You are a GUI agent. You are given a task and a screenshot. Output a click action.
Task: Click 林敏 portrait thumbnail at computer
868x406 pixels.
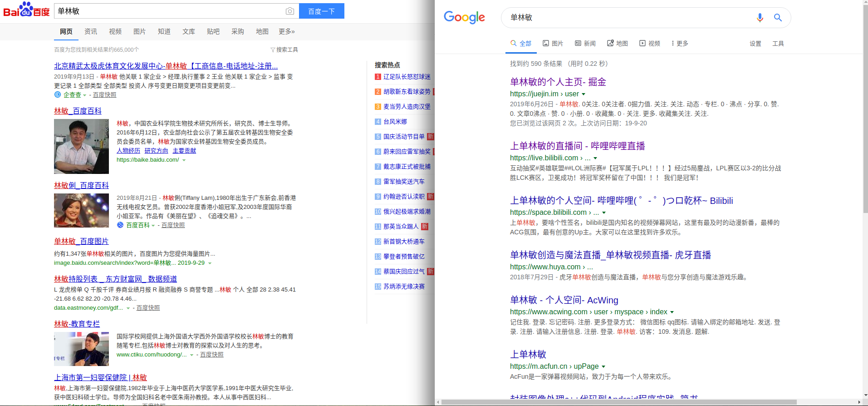point(81,146)
